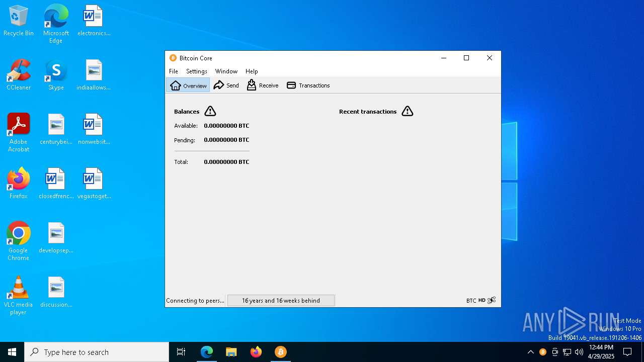Select the Google Chrome desktop shortcut

[x=19, y=241]
